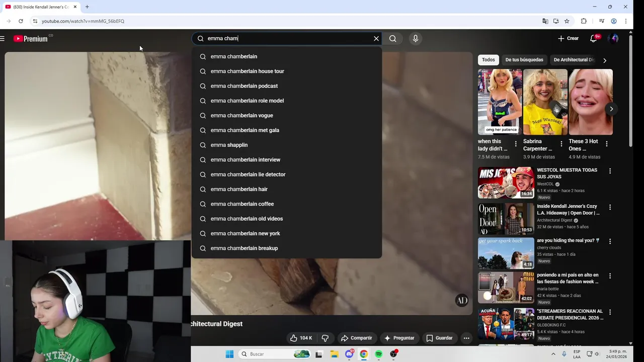Screen dimensions: 644x362
Task: Select 'De Architectural Digest' filter chip
Action: (574, 60)
